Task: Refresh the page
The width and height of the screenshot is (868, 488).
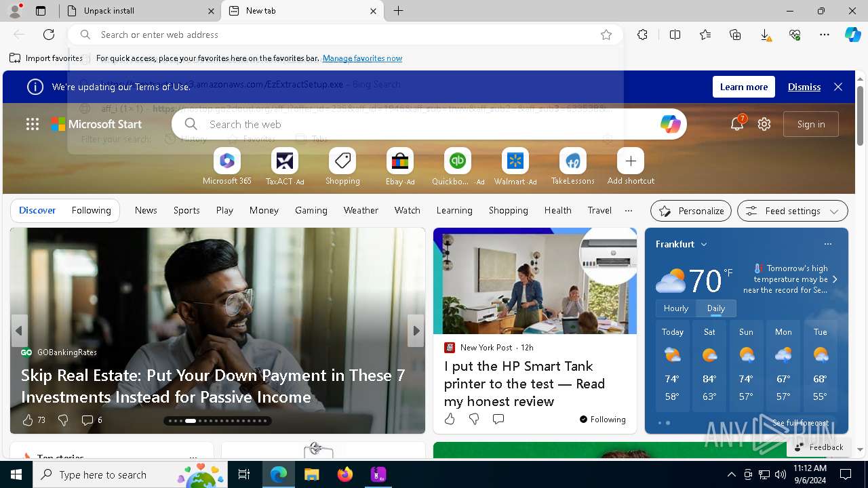Action: pos(49,35)
